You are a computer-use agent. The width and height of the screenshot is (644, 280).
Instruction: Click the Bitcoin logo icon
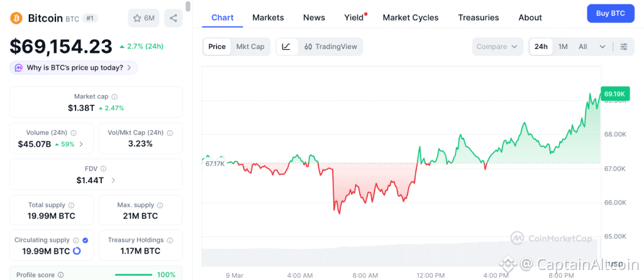[x=16, y=18]
